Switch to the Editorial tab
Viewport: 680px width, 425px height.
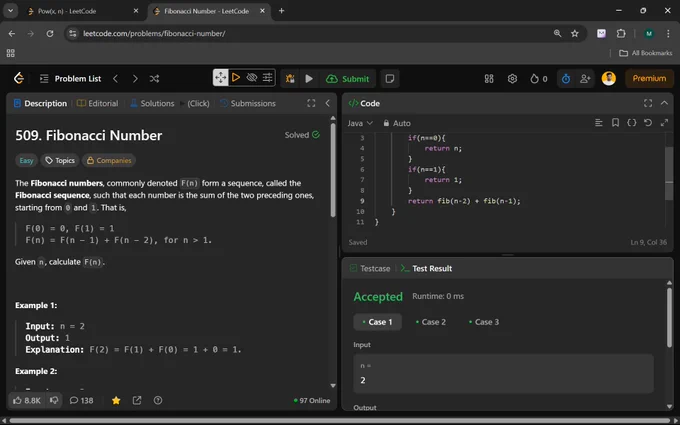coord(97,103)
